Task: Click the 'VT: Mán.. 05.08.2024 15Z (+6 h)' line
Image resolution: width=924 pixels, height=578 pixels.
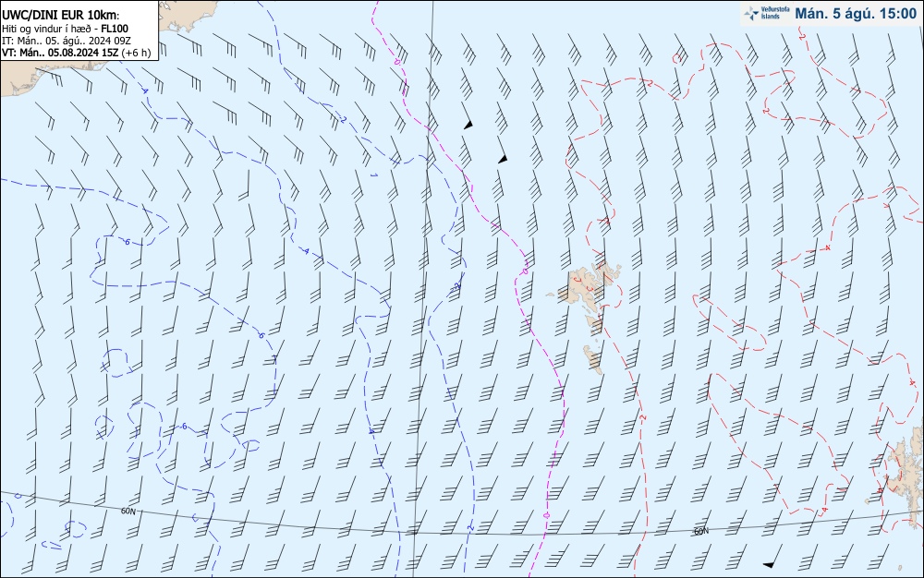Action: (76, 53)
